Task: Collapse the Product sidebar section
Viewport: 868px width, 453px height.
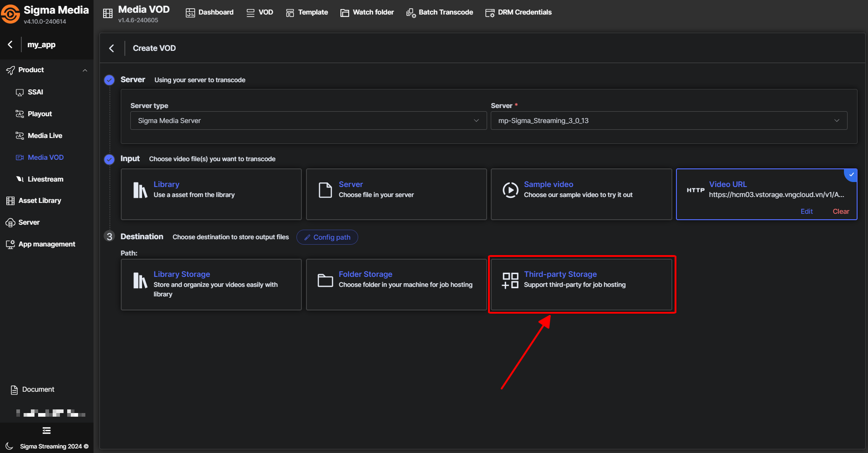Action: tap(85, 70)
